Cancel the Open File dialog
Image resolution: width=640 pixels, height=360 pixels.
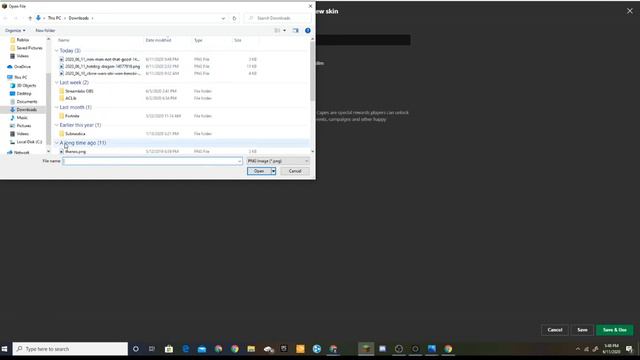[x=295, y=171]
